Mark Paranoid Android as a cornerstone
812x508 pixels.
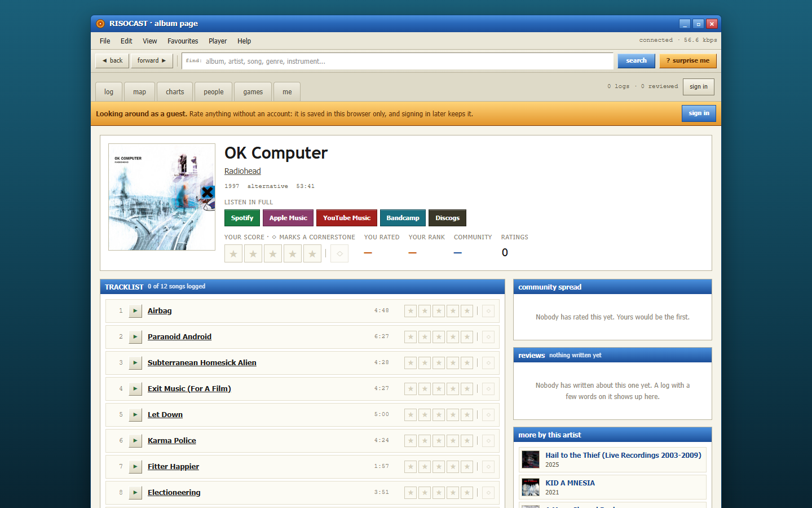[x=488, y=337]
